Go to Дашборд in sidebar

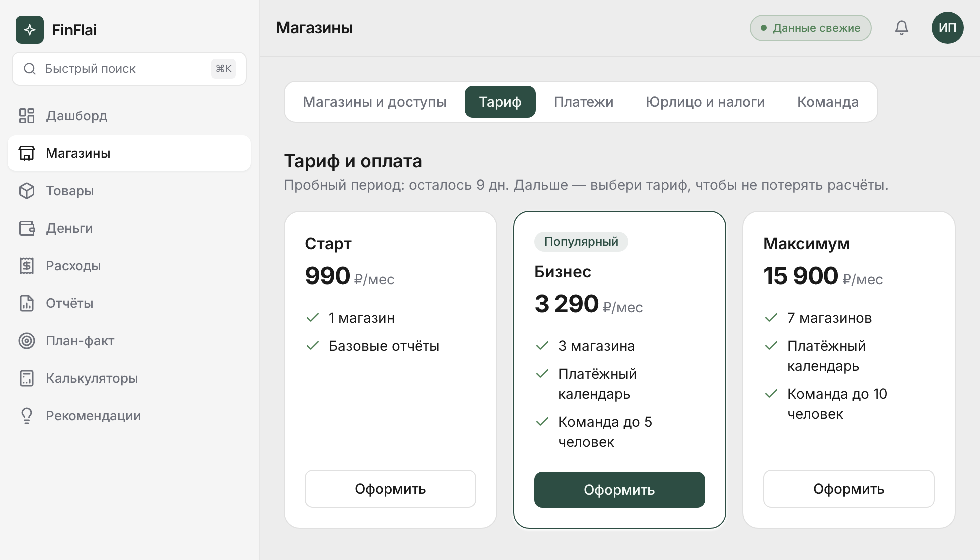(129, 116)
